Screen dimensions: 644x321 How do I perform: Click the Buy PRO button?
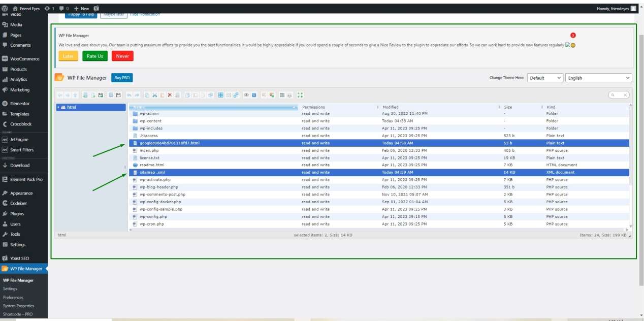point(122,78)
